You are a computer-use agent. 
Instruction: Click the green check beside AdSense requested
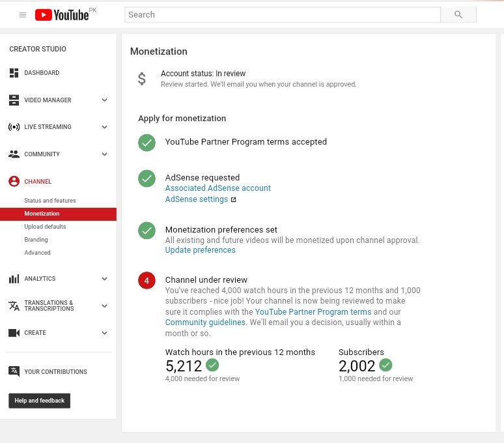click(147, 179)
